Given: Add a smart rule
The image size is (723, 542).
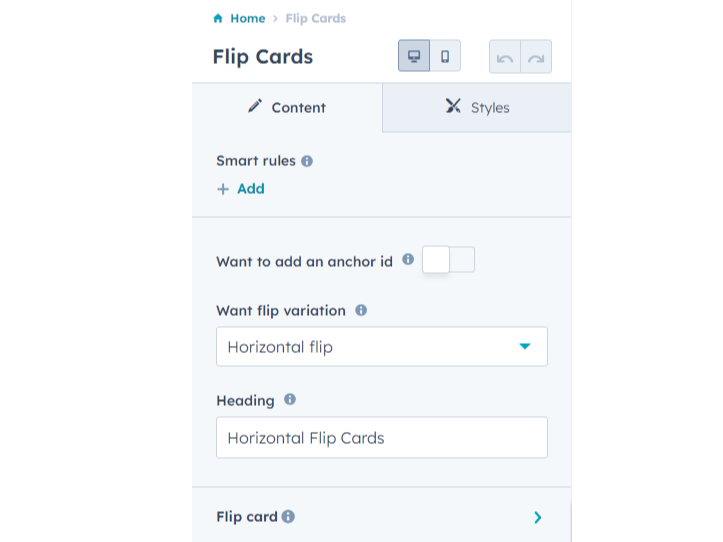Looking at the screenshot, I should [241, 188].
